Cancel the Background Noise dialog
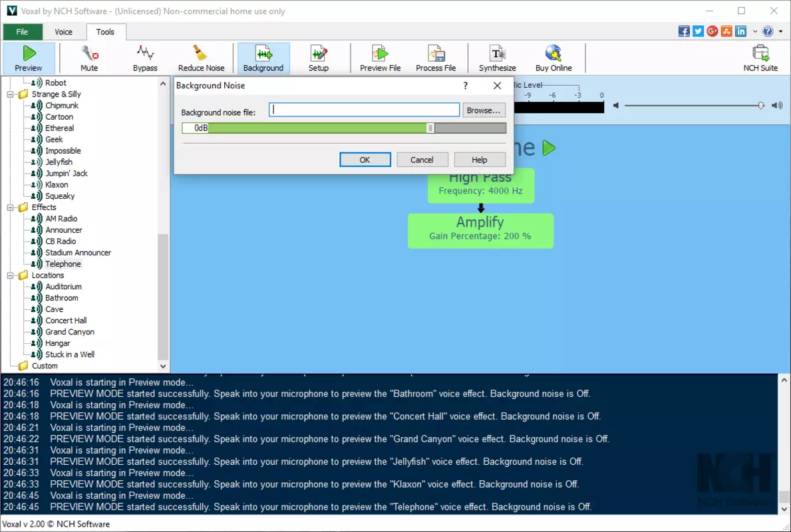791x532 pixels. (x=422, y=160)
